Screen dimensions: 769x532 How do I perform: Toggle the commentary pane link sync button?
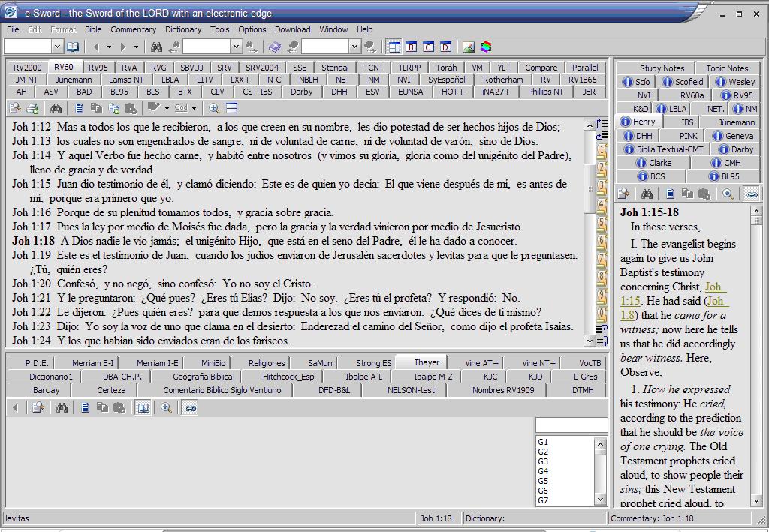point(751,194)
